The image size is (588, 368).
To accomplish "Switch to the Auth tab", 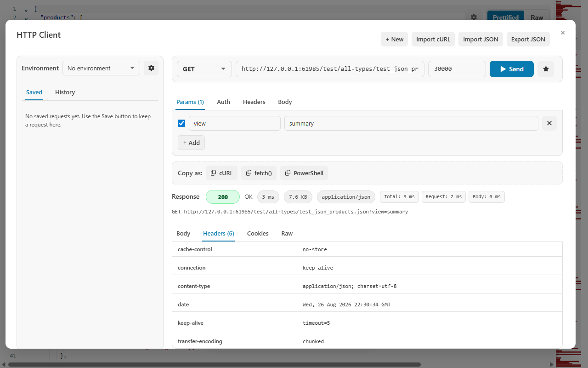I will (x=223, y=102).
